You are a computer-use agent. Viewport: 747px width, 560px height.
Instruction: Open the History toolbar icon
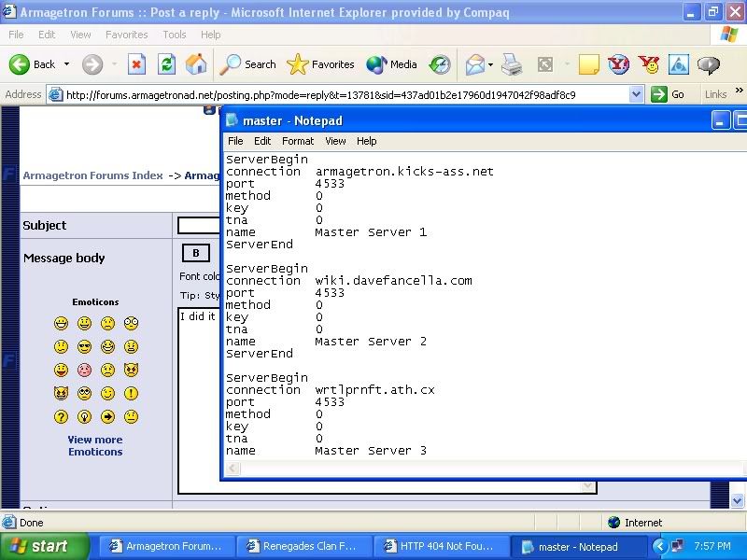440,64
